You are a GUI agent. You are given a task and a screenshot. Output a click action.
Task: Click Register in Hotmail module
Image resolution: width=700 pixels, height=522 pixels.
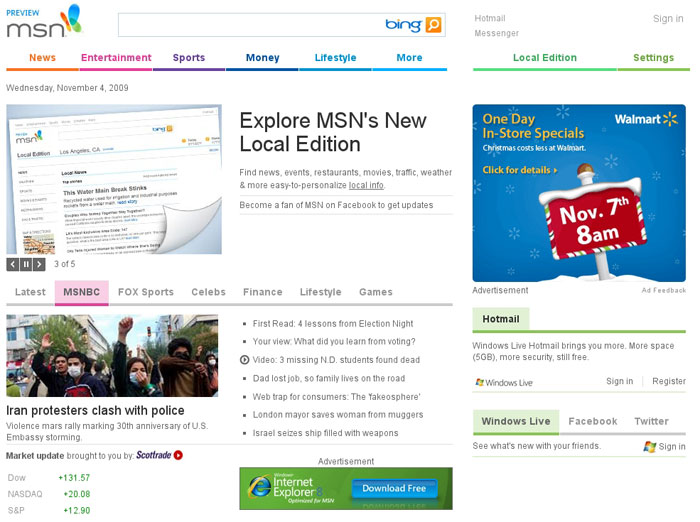point(669,381)
